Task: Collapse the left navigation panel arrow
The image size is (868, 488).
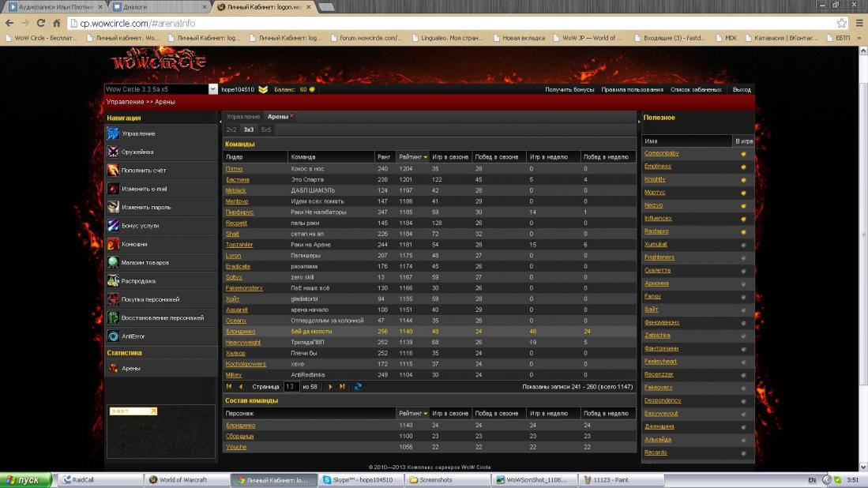Action: pos(220,122)
